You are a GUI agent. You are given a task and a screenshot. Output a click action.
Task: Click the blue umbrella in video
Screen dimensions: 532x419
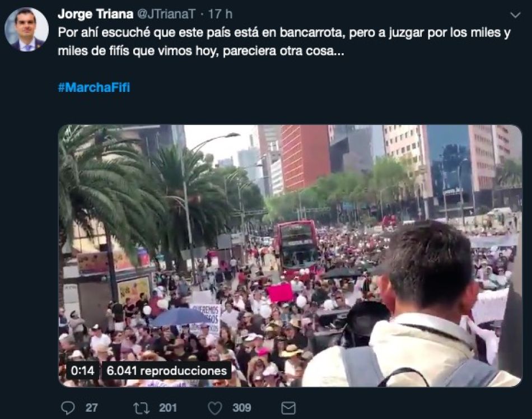click(180, 317)
